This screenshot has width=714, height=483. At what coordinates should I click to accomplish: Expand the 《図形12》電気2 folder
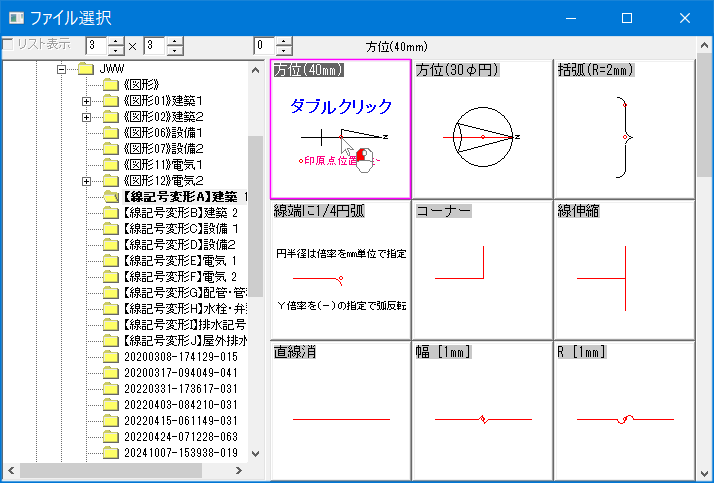click(87, 181)
